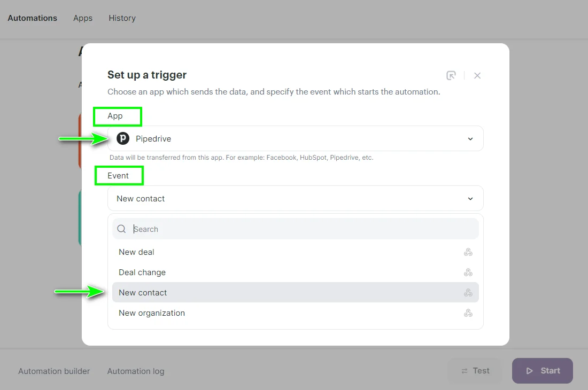Image resolution: width=588 pixels, height=390 pixels.
Task: Open the App dropdown showing Pipedrive
Action: [x=295, y=138]
